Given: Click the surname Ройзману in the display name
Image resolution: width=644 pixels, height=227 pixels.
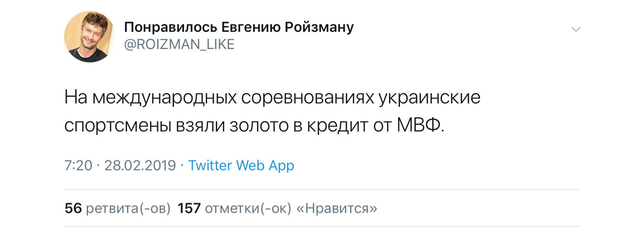Looking at the screenshot, I should 319,28.
